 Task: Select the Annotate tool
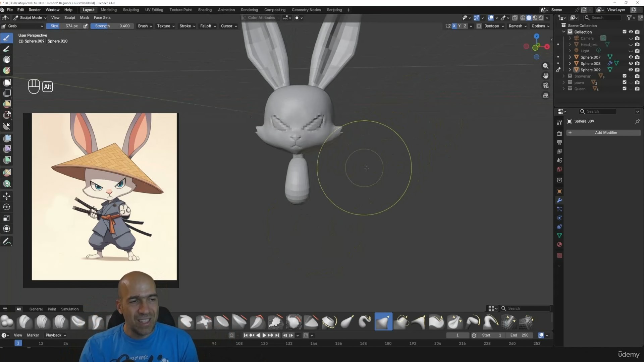7,242
